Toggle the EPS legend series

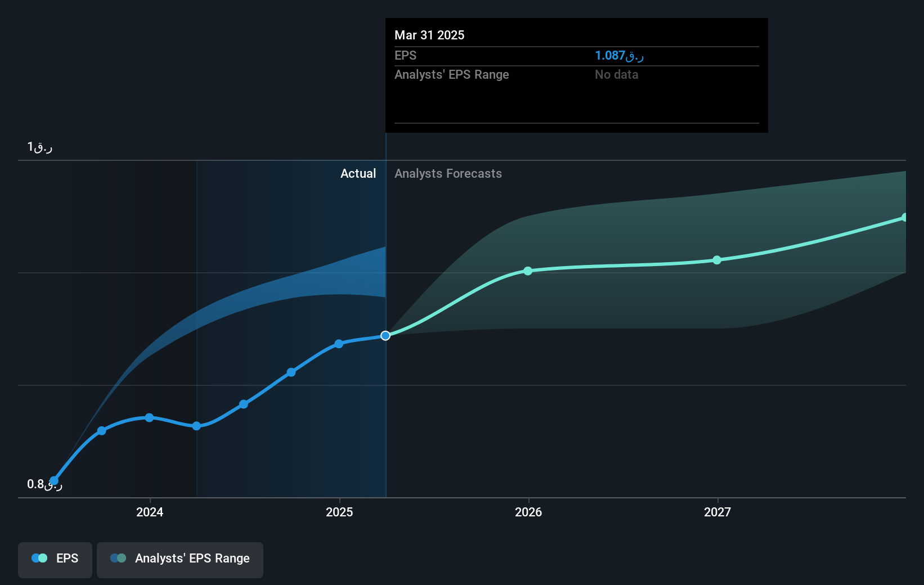click(55, 560)
